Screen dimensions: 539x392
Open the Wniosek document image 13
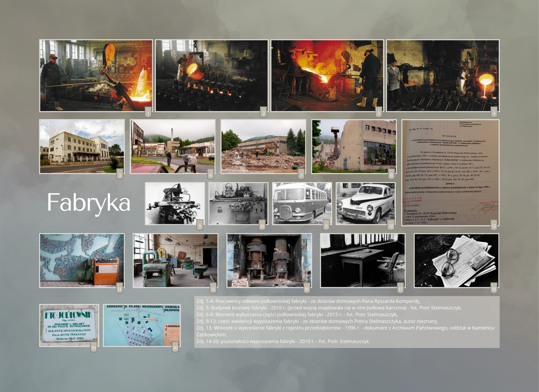coord(450,173)
